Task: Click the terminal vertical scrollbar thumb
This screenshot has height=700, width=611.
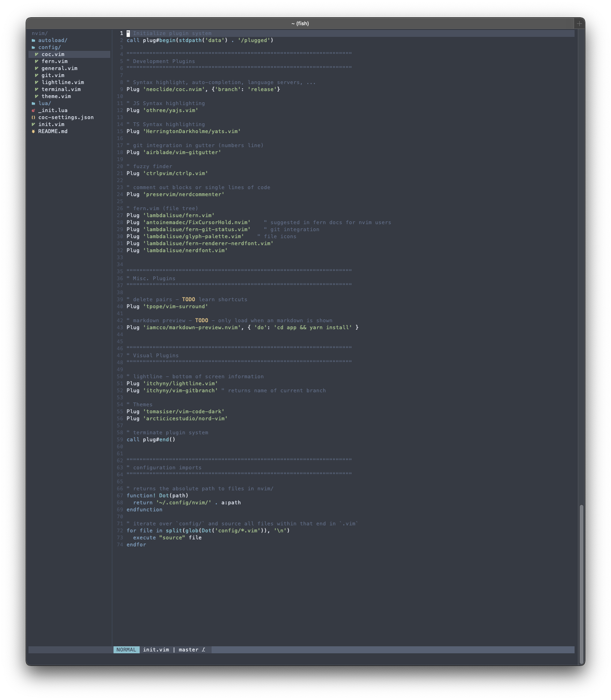Action: click(x=582, y=584)
